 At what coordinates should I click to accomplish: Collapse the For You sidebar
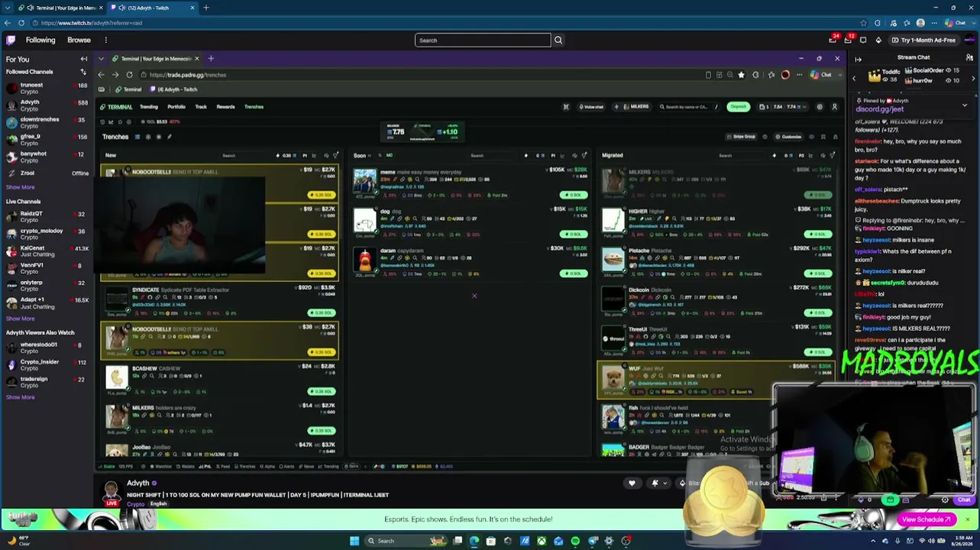coord(84,59)
